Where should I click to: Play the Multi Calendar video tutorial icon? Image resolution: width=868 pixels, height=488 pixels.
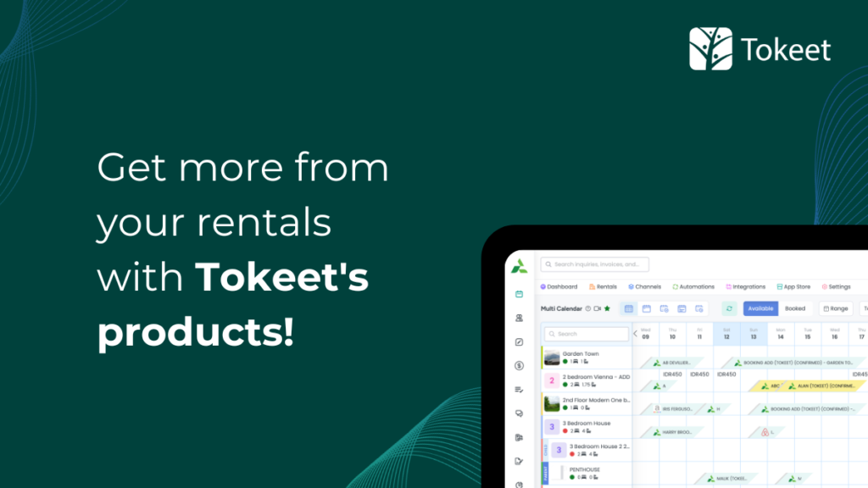598,308
